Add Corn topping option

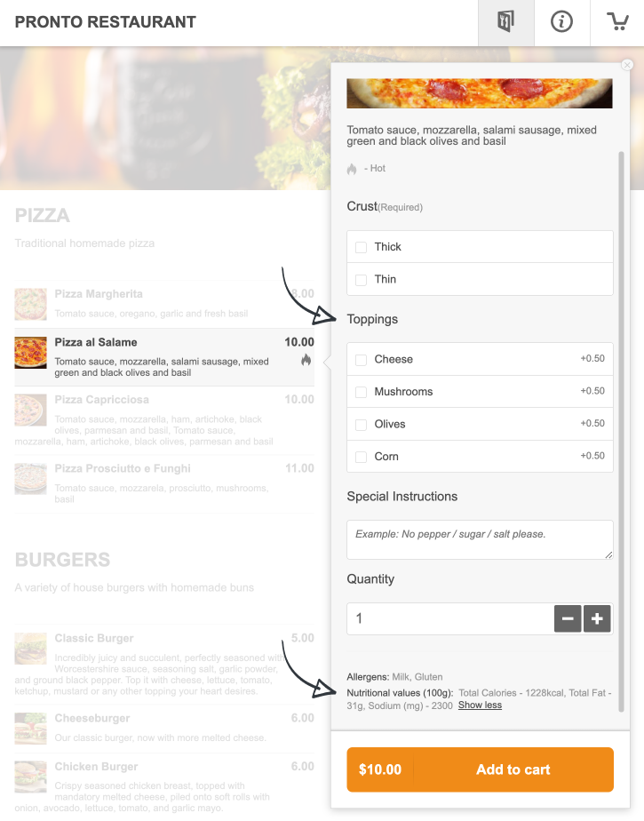[x=480, y=457]
